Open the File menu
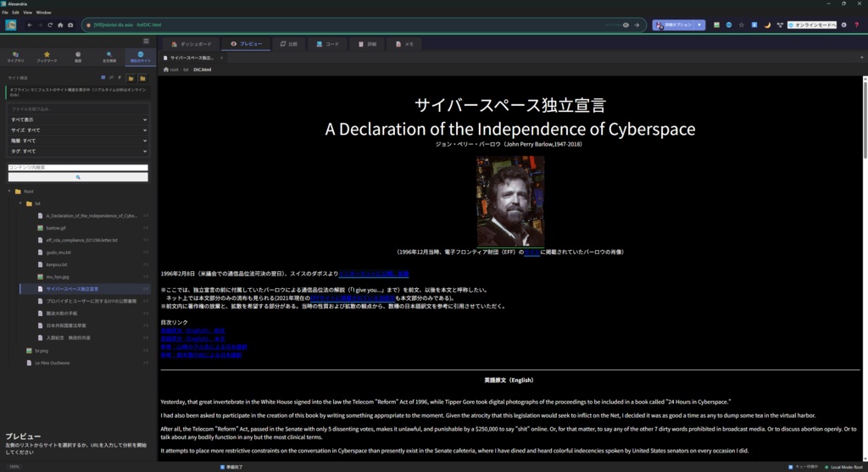 click(5, 12)
